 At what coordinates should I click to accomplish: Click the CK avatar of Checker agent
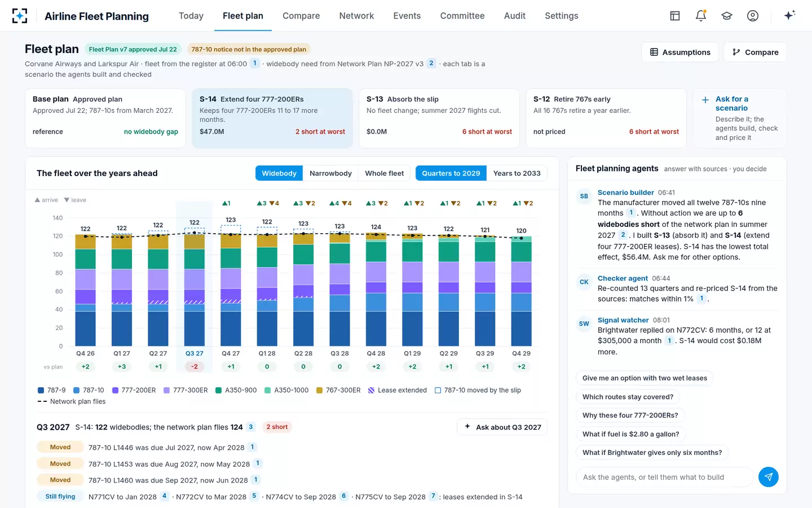[584, 282]
